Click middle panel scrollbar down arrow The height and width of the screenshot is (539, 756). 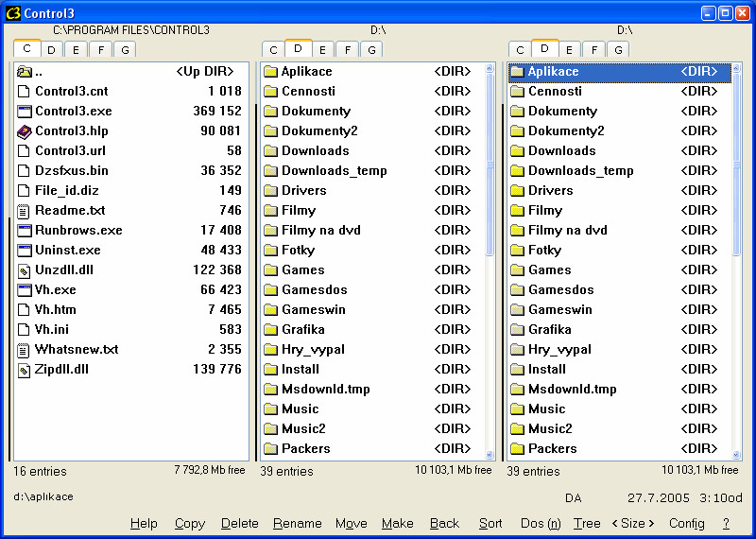tap(490, 455)
